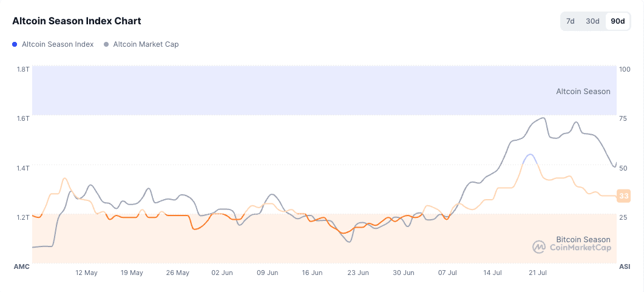Click the 12 May date marker
The width and height of the screenshot is (644, 292).
[86, 273]
